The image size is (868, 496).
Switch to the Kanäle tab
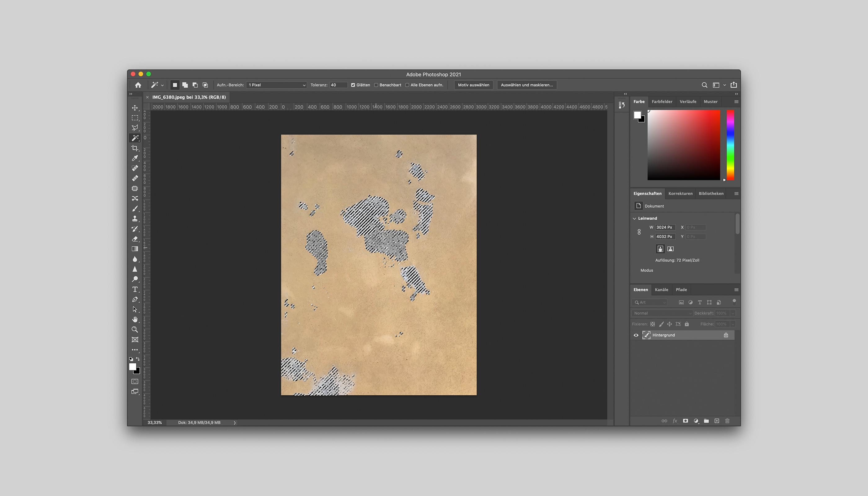pos(662,290)
